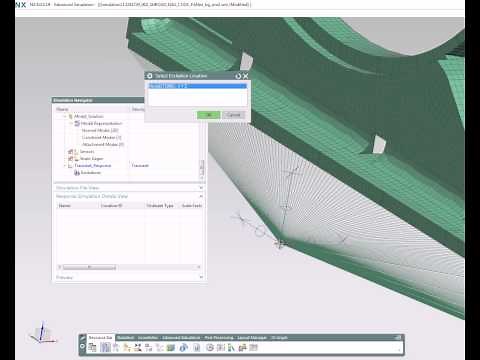Click the view triad axes icon

click(43, 333)
